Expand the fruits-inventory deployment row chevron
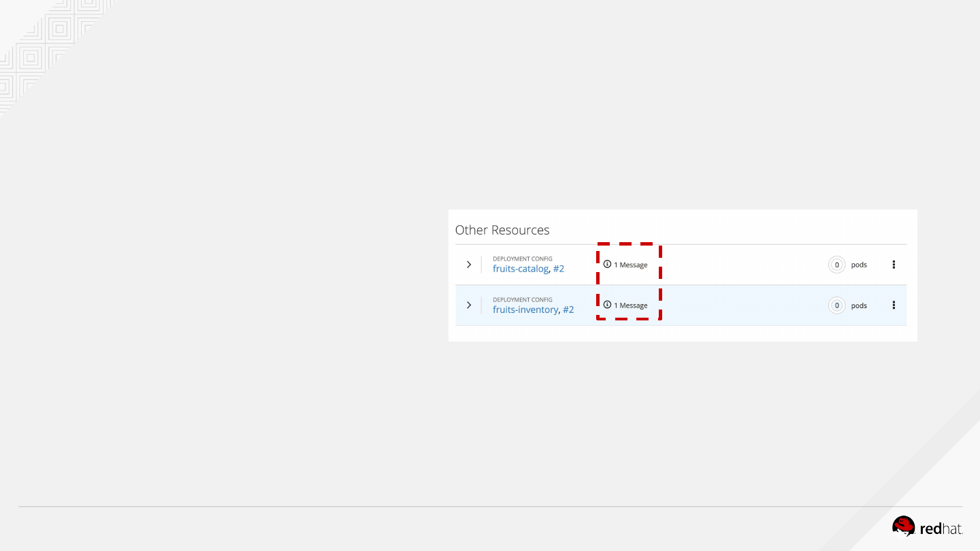The width and height of the screenshot is (980, 551). click(x=469, y=305)
